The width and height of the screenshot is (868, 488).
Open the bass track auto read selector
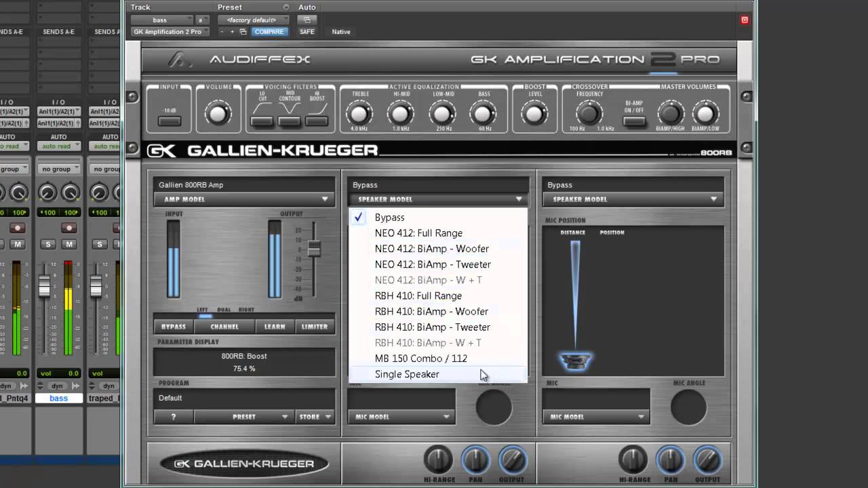pyautogui.click(x=59, y=146)
